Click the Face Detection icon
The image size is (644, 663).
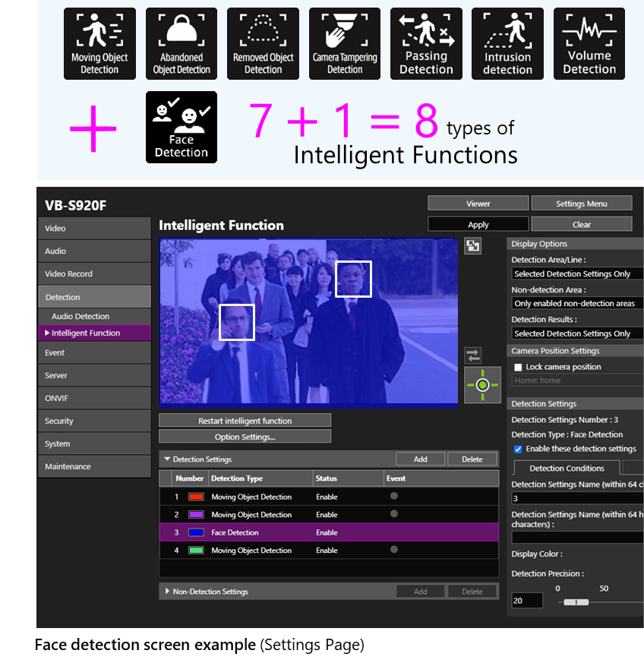182,127
